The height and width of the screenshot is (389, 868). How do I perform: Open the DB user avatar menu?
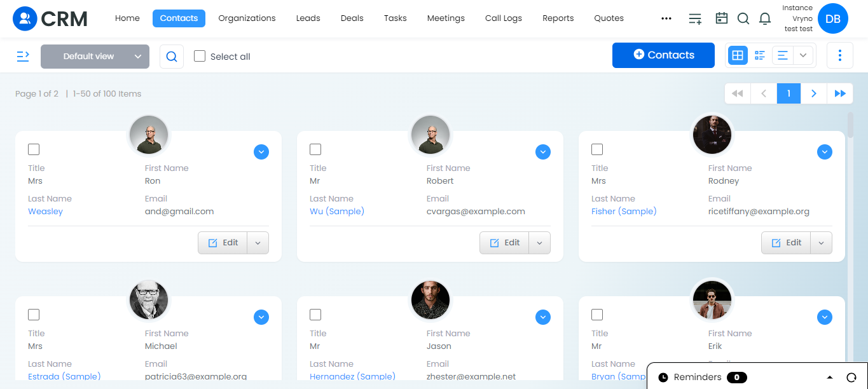[x=833, y=18]
